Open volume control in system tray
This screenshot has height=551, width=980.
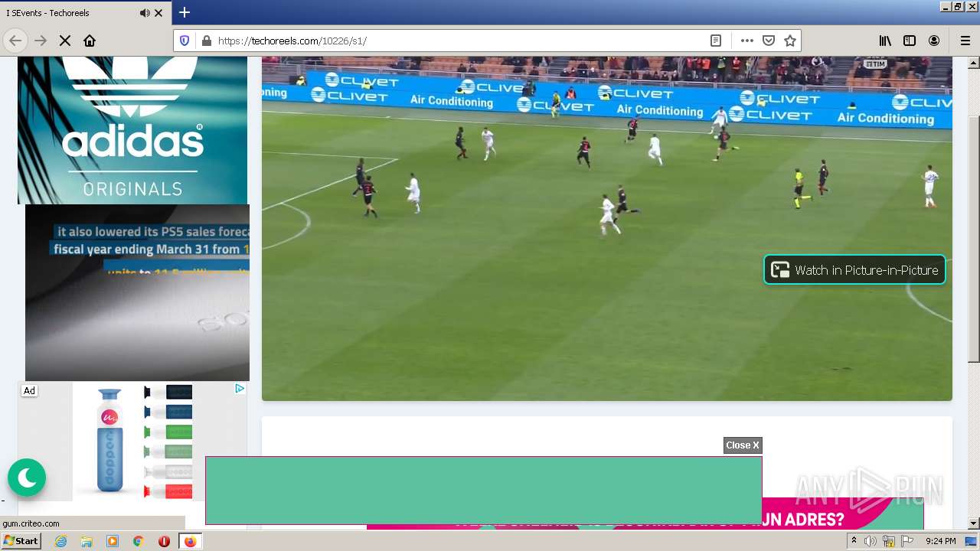(x=871, y=541)
